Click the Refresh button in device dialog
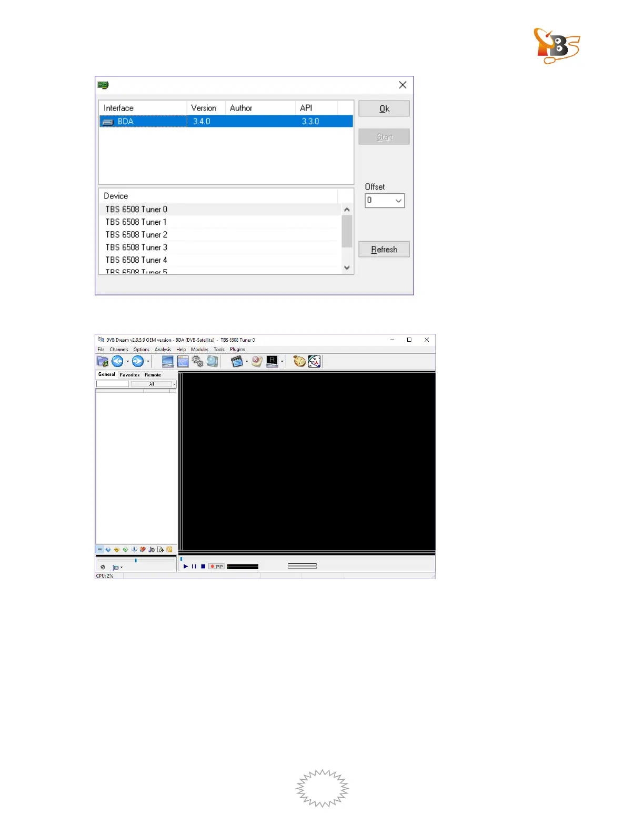The width and height of the screenshot is (644, 834). pos(384,250)
